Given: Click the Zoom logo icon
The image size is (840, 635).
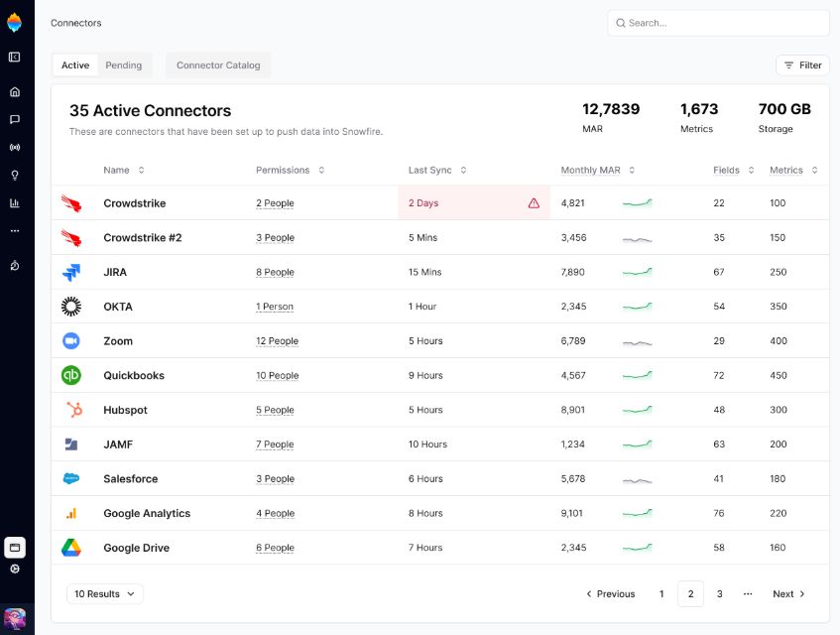Looking at the screenshot, I should coord(70,340).
